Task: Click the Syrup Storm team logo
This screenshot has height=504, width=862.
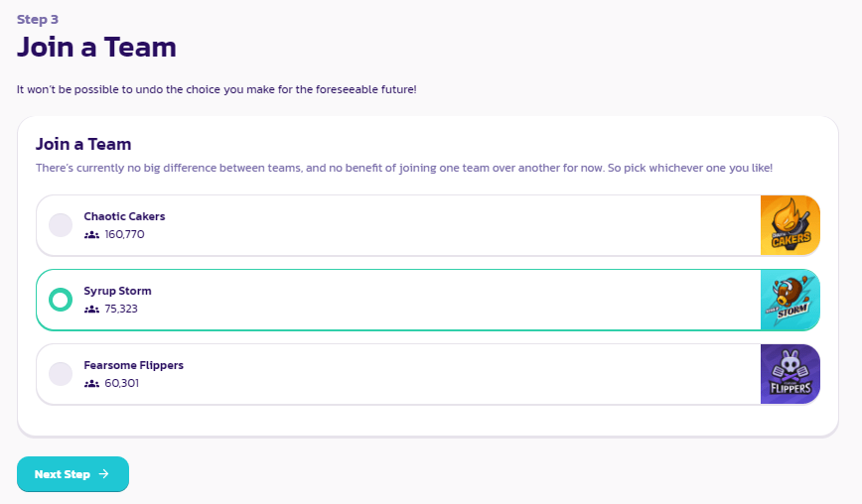Action: (x=790, y=300)
